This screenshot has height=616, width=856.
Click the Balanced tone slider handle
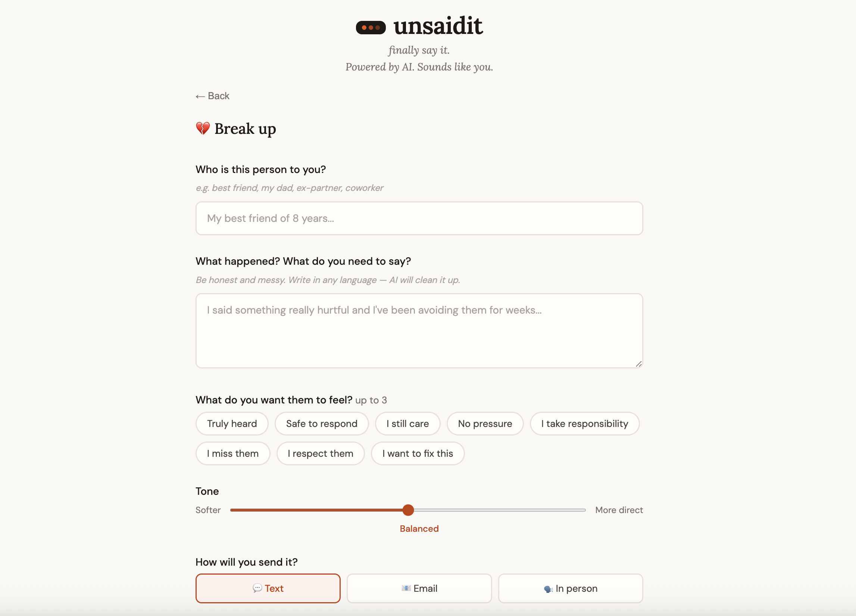[408, 510]
